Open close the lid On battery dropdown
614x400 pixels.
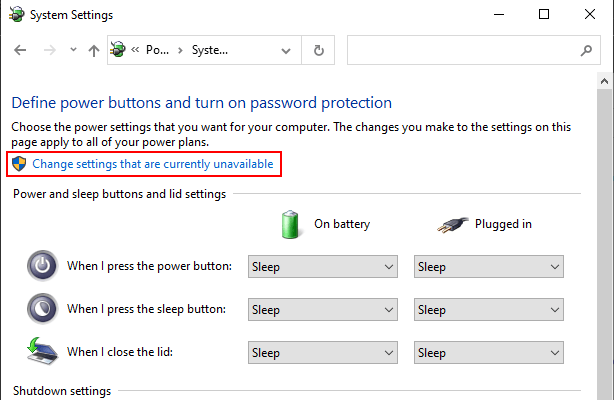click(x=323, y=353)
